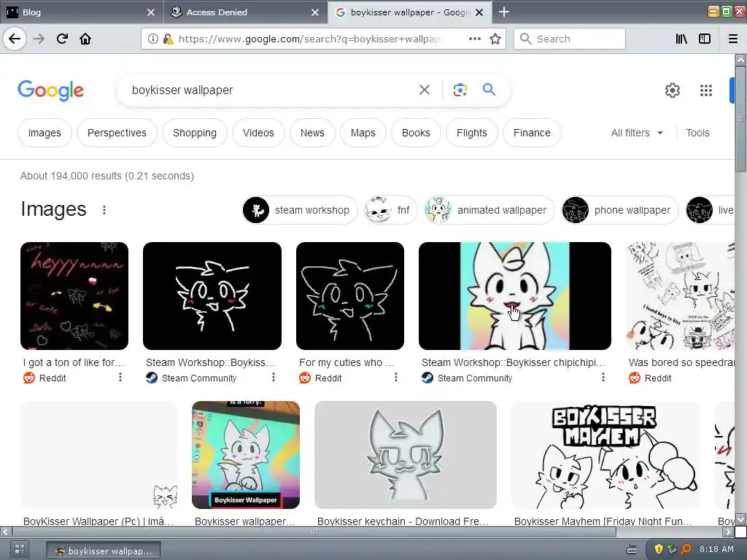Open the Google apps grid
The height and width of the screenshot is (560, 747).
(x=706, y=90)
